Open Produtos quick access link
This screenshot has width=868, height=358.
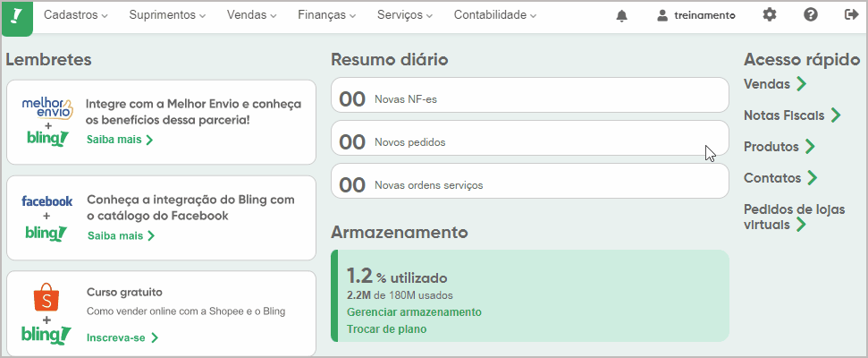coord(771,147)
